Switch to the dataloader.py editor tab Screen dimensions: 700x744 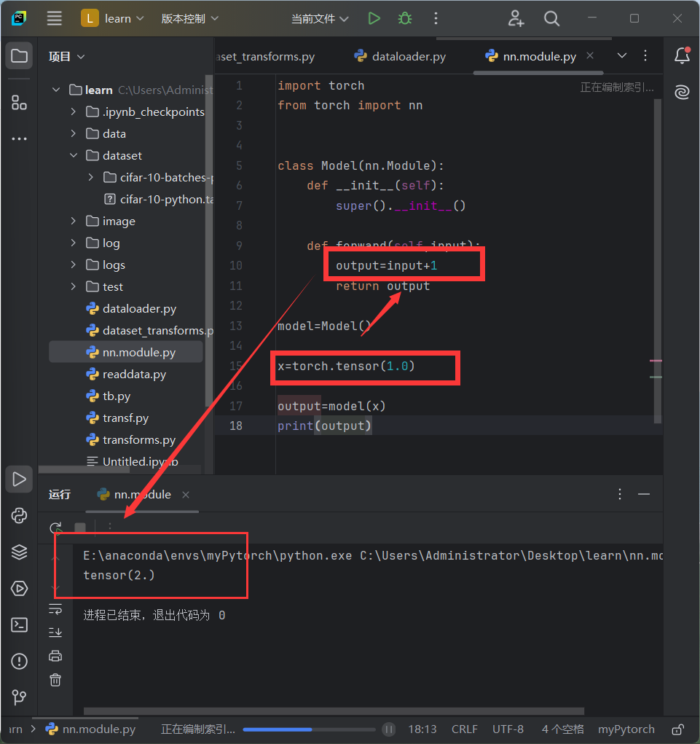tap(401, 56)
